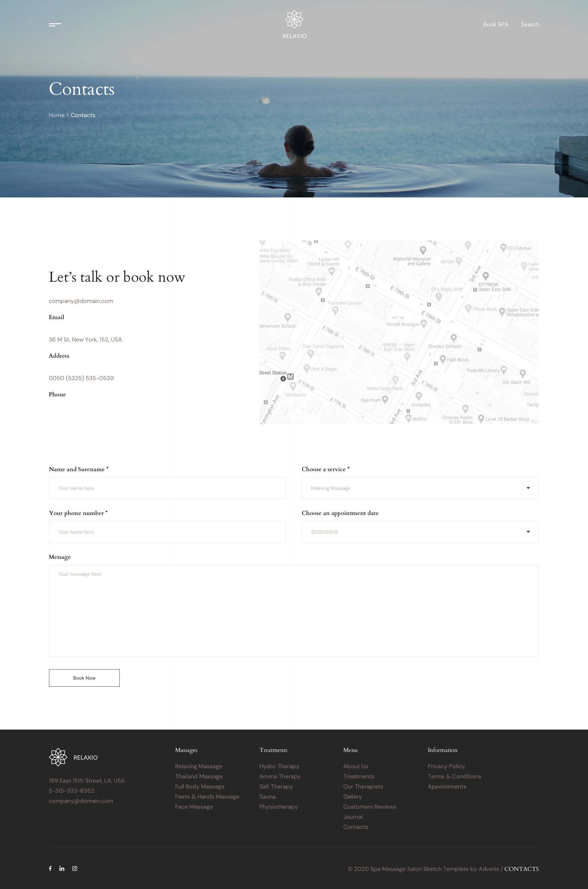588x889 pixels.
Task: Click the phone number input field
Action: point(167,532)
